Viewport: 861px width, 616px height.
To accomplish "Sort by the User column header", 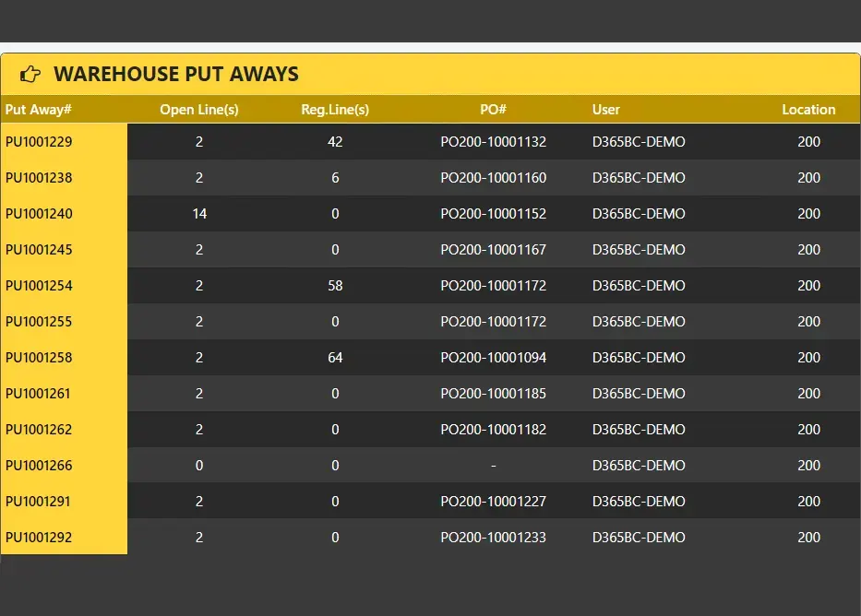I will point(606,109).
